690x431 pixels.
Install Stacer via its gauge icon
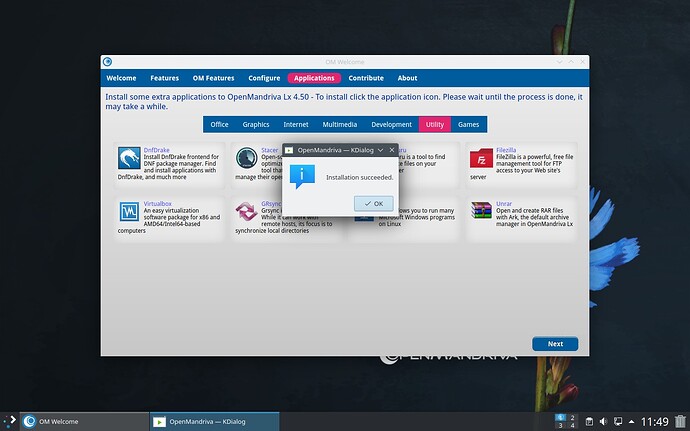pos(246,158)
